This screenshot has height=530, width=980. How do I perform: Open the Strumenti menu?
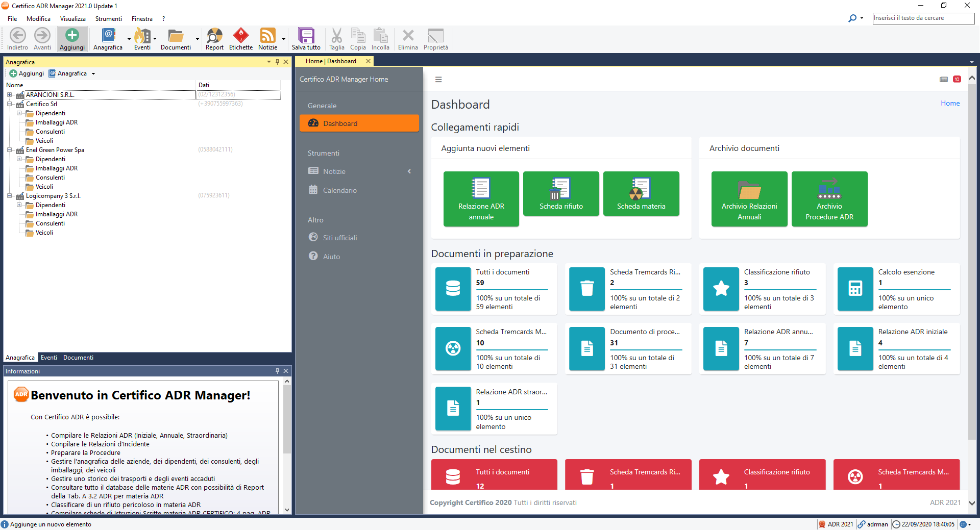point(108,19)
